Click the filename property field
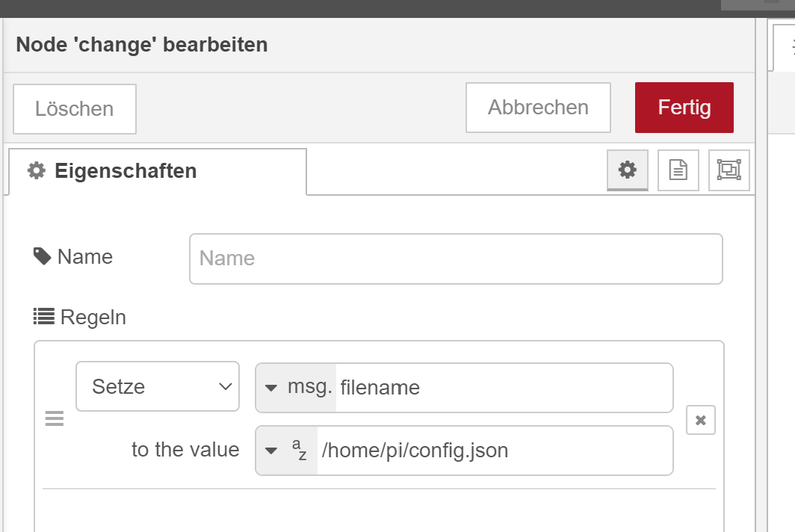795x532 pixels. tap(502, 387)
